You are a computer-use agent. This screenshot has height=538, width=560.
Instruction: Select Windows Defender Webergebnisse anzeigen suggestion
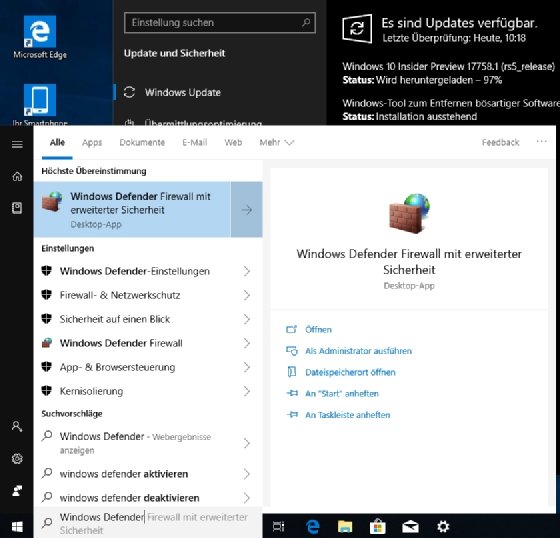click(x=148, y=443)
